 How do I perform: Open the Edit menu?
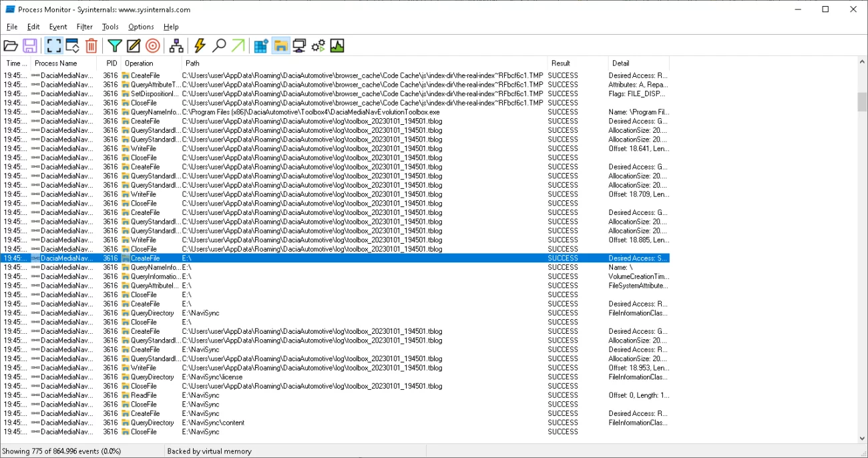33,27
